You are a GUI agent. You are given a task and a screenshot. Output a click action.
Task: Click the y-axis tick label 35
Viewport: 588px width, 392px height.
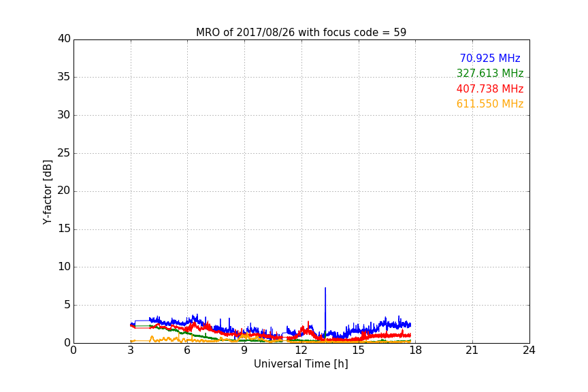click(x=64, y=77)
